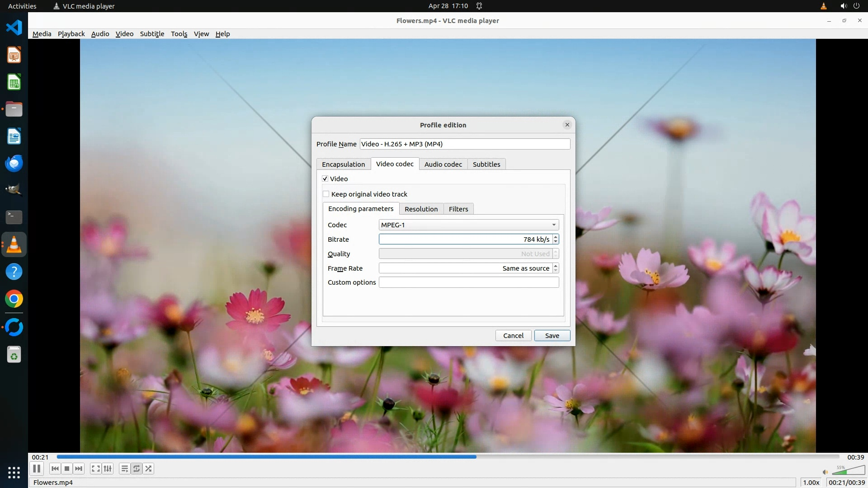Uncheck the Video checkbox
Screen dimensions: 868x488
coord(325,178)
